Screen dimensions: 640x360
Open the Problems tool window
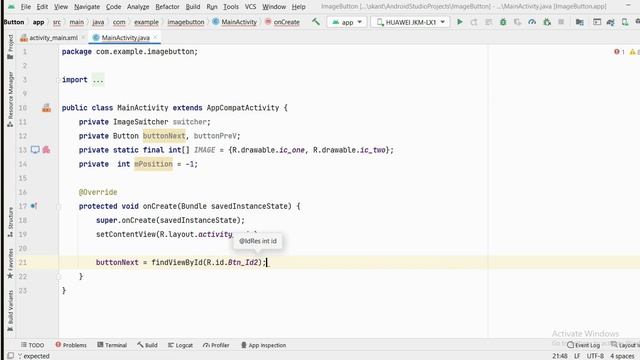coord(71,345)
